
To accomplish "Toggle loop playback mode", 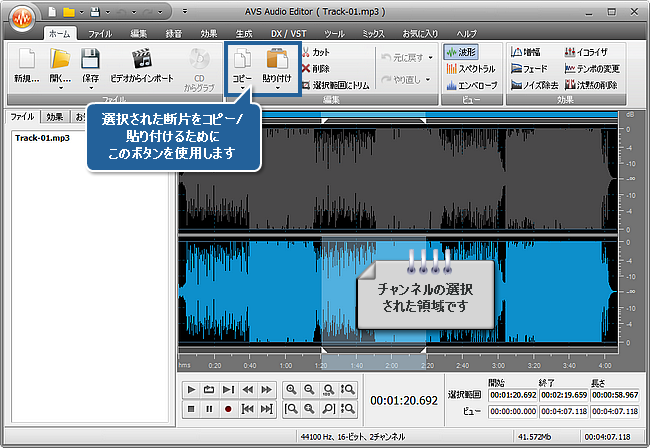I will [209, 390].
